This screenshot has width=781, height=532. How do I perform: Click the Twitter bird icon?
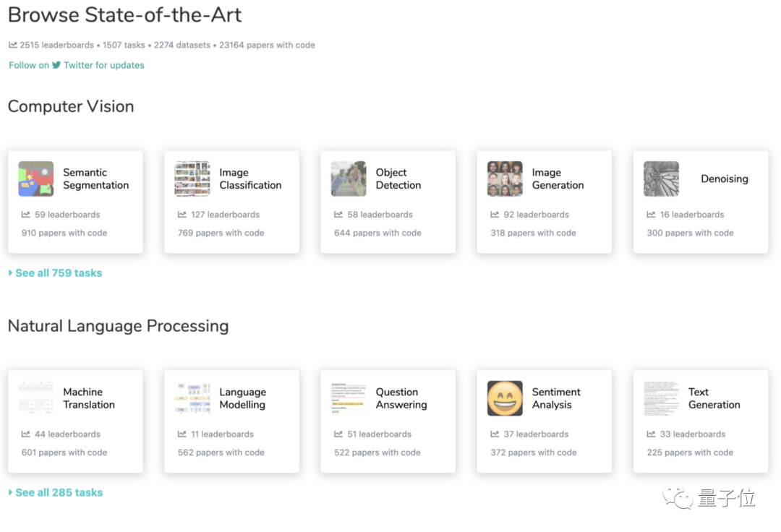pyautogui.click(x=56, y=65)
